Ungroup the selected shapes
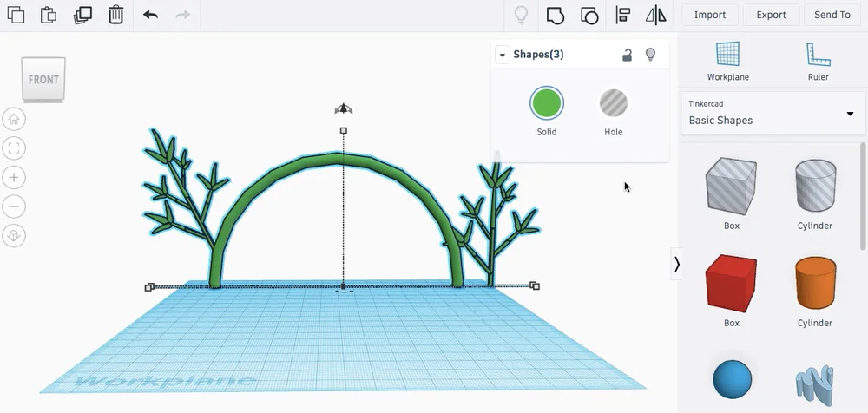This screenshot has height=413, width=868. 589,15
